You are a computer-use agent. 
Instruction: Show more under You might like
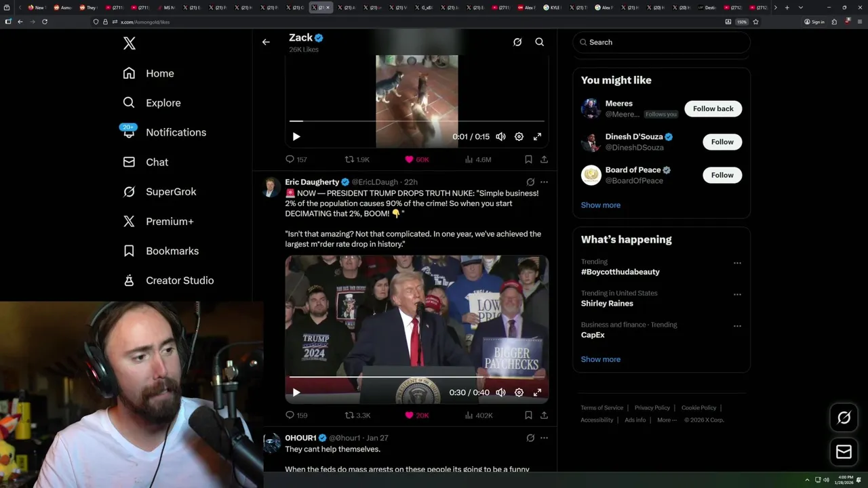coord(601,205)
